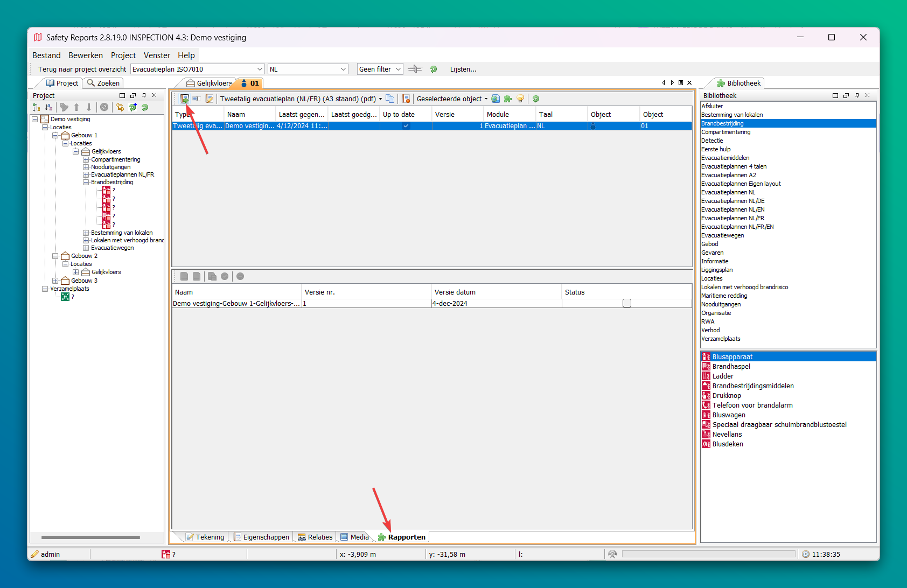The height and width of the screenshot is (588, 907).
Task: Pin the Project panel with the pushpin
Action: click(144, 96)
